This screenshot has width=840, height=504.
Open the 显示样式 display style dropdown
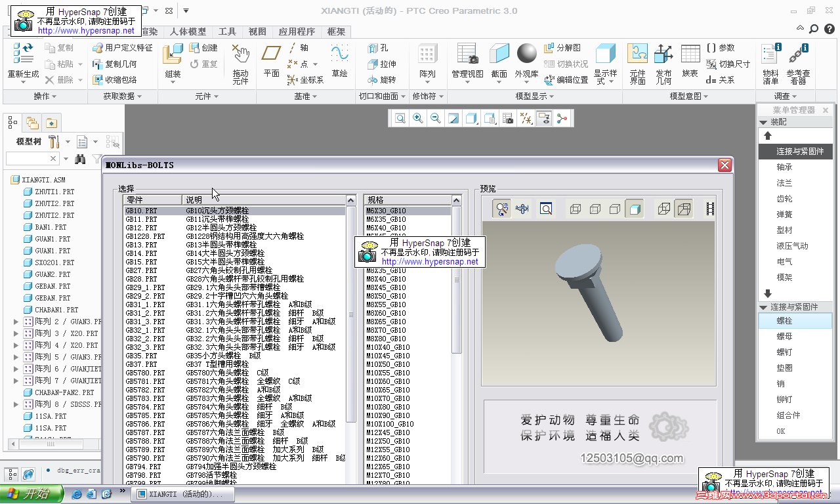[606, 77]
